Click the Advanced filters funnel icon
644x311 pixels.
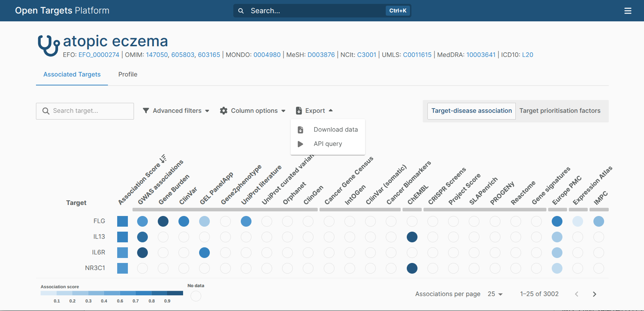(x=146, y=111)
